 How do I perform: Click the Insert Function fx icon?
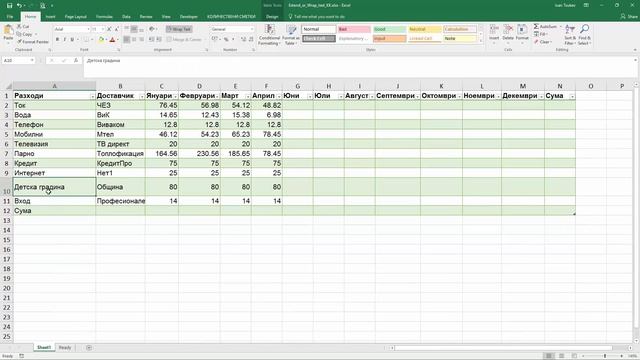tap(76, 60)
